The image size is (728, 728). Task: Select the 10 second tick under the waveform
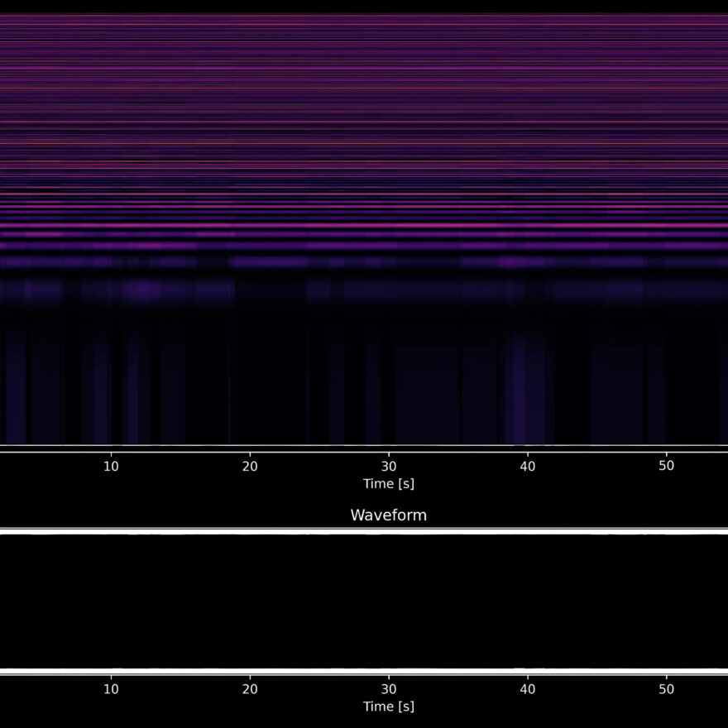(111, 689)
